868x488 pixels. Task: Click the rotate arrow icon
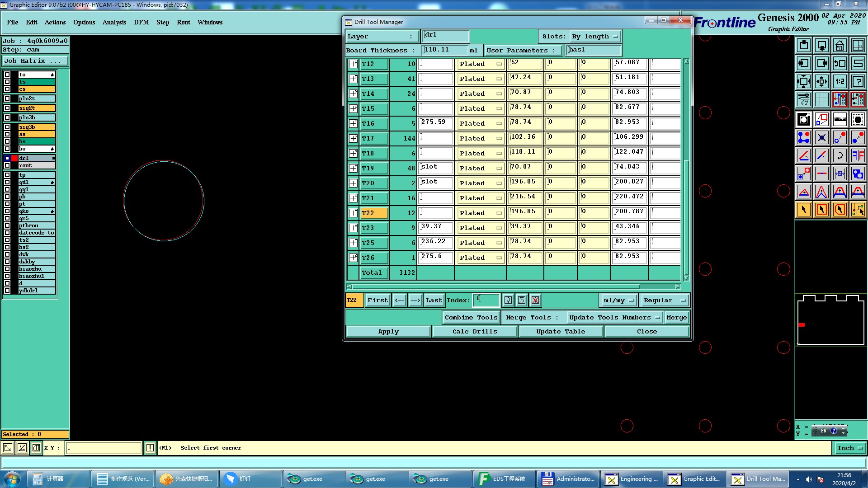840,155
